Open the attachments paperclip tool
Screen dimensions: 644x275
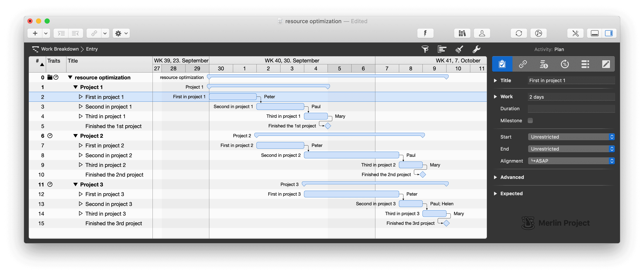coord(94,33)
